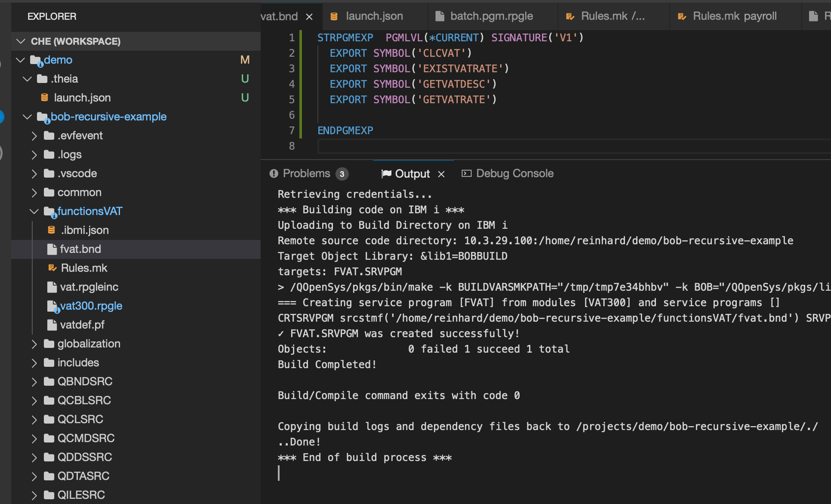Screen dimensions: 831x504
Task: Expand the globalization folder
Action: click(34, 344)
